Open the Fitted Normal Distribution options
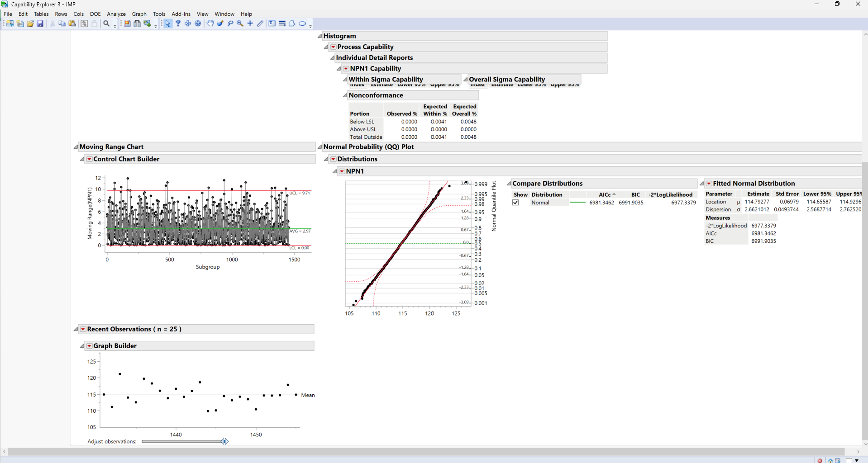 (708, 183)
